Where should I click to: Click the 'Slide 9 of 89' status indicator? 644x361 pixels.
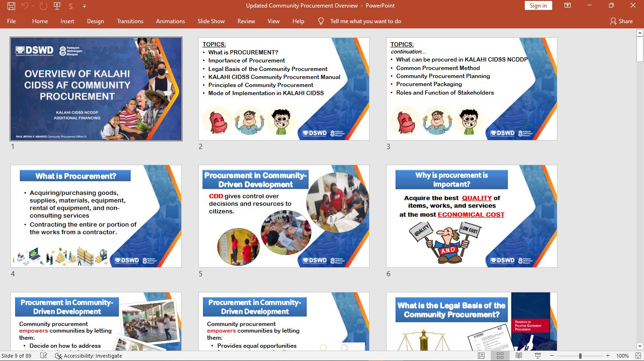(x=17, y=356)
